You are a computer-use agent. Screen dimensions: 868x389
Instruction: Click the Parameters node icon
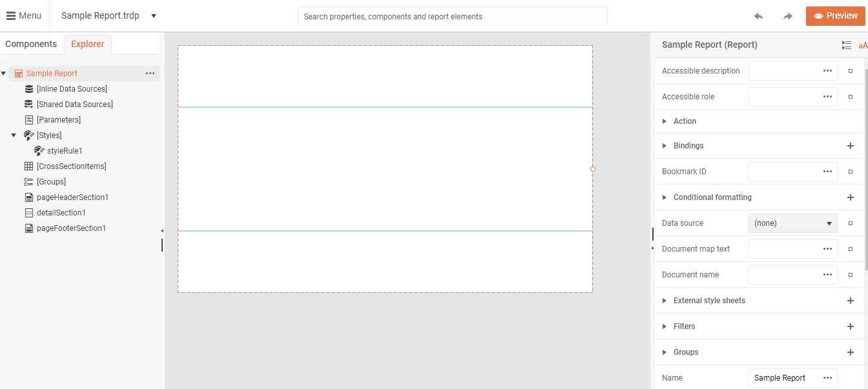click(28, 120)
